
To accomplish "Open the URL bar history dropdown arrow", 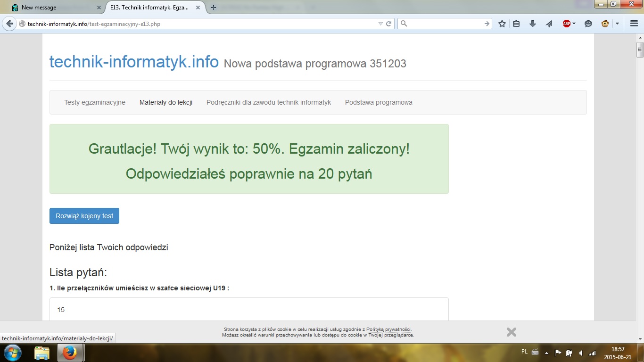I will [x=380, y=24].
